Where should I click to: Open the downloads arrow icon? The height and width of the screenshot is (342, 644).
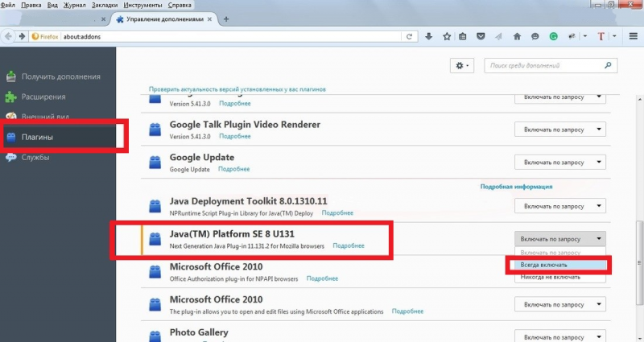(x=429, y=36)
